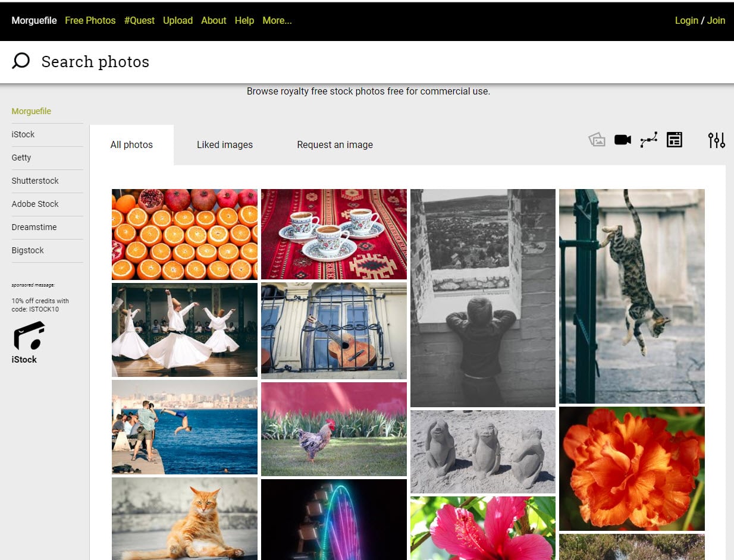This screenshot has width=734, height=560.
Task: Choose Shutterstock in the left sidebar
Action: (x=35, y=181)
